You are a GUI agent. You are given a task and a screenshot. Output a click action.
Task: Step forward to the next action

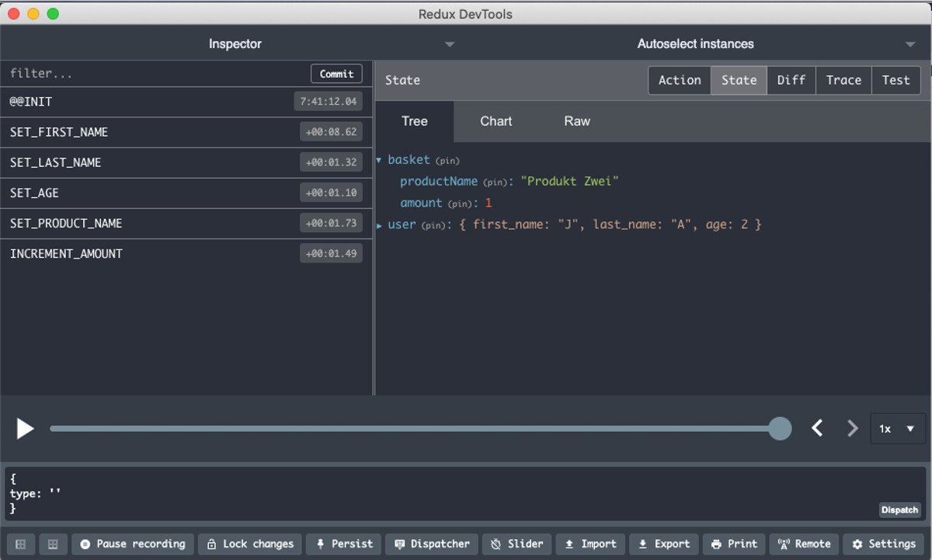[853, 428]
